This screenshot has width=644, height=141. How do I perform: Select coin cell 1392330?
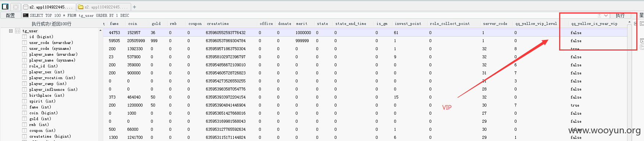coord(135,49)
